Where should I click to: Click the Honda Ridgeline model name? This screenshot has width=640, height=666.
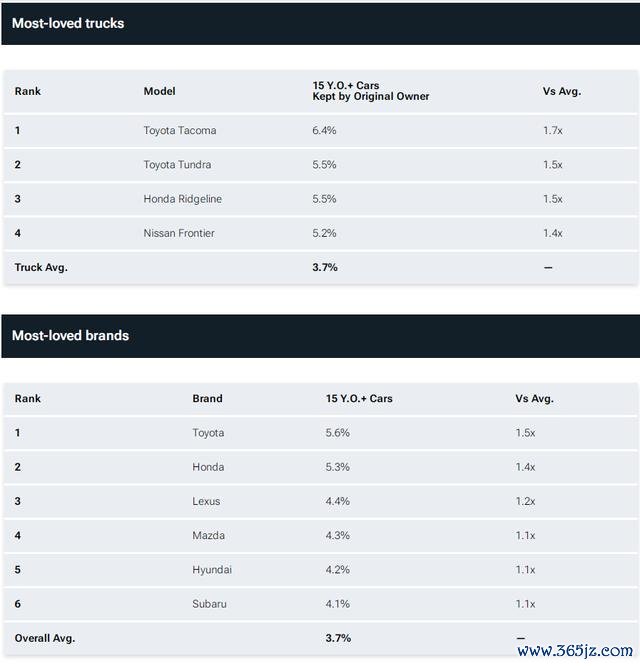pos(183,199)
